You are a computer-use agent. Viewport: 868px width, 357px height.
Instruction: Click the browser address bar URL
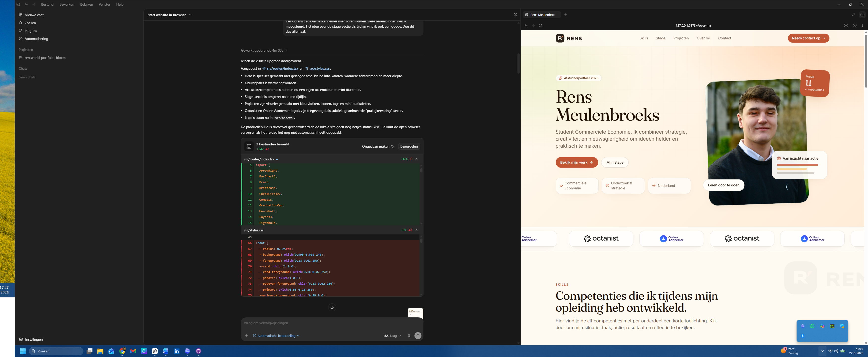pyautogui.click(x=693, y=25)
